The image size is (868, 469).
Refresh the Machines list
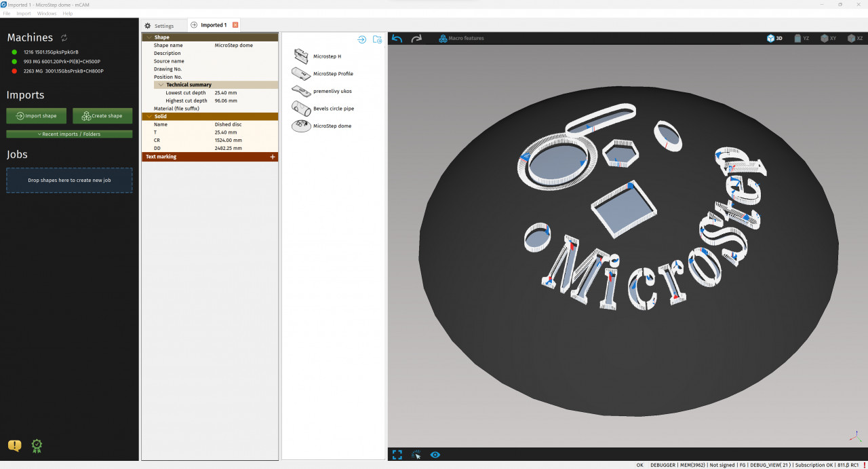click(64, 38)
